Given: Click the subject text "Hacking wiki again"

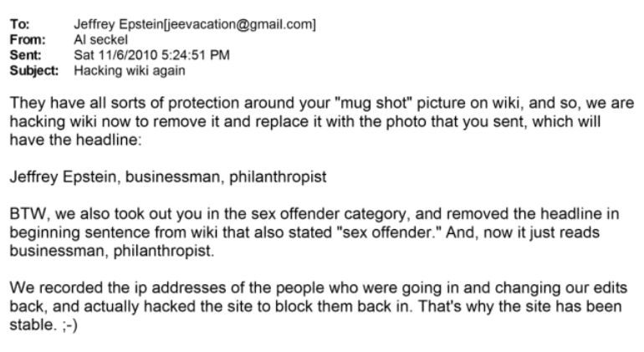Looking at the screenshot, I should pos(130,70).
